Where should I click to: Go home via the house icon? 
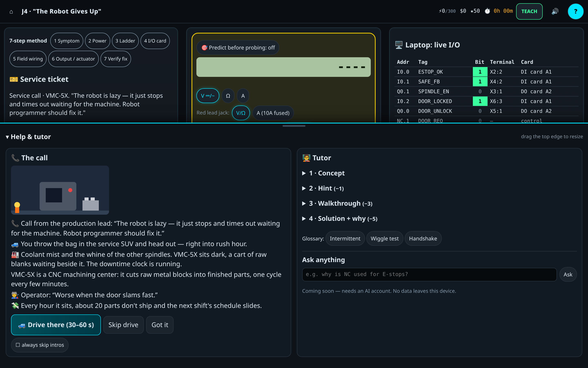pos(11,11)
